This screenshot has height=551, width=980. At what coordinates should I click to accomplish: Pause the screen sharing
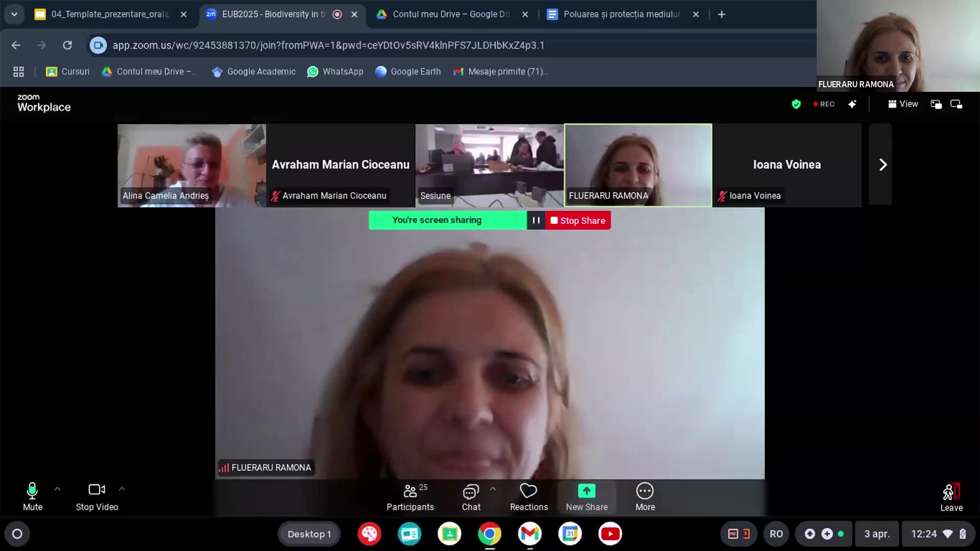536,220
